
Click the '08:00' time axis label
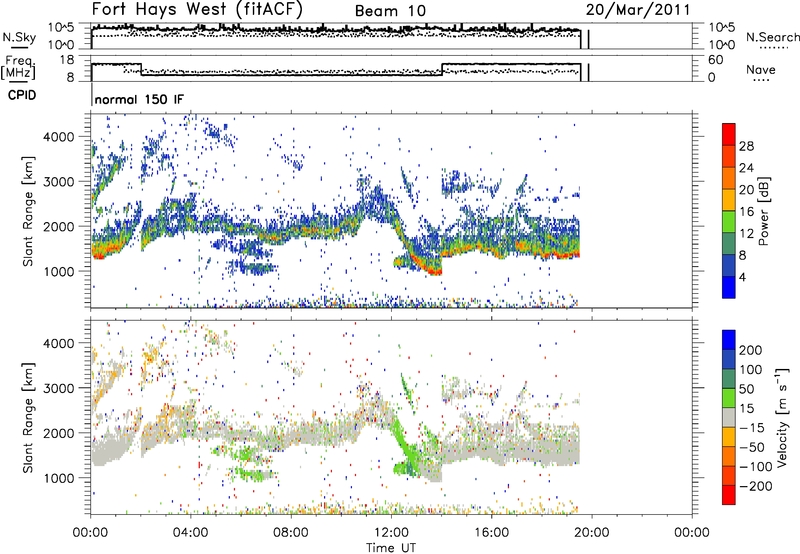point(291,533)
